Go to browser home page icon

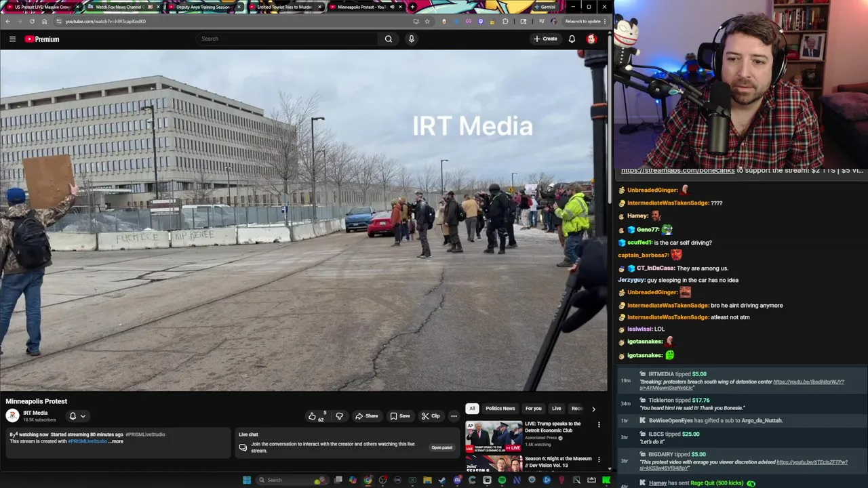pos(44,21)
